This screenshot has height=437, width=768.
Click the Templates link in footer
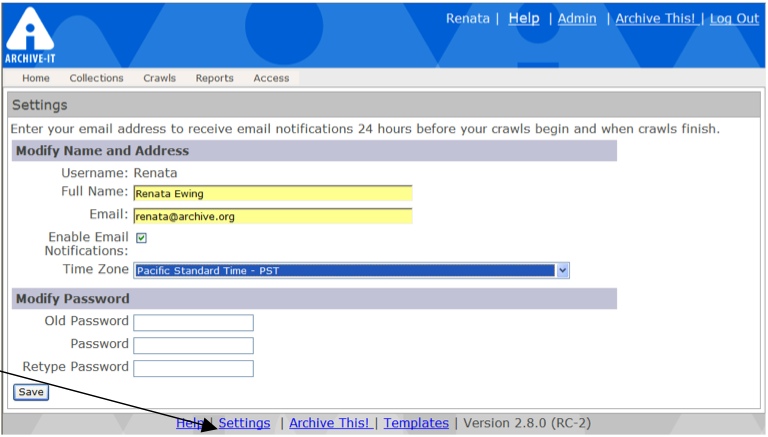pyautogui.click(x=416, y=423)
